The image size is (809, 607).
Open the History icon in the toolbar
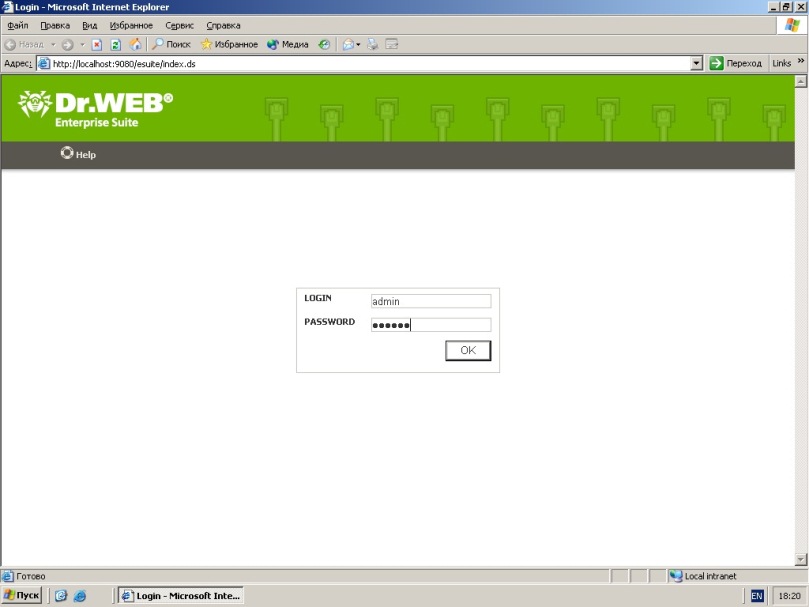[324, 44]
